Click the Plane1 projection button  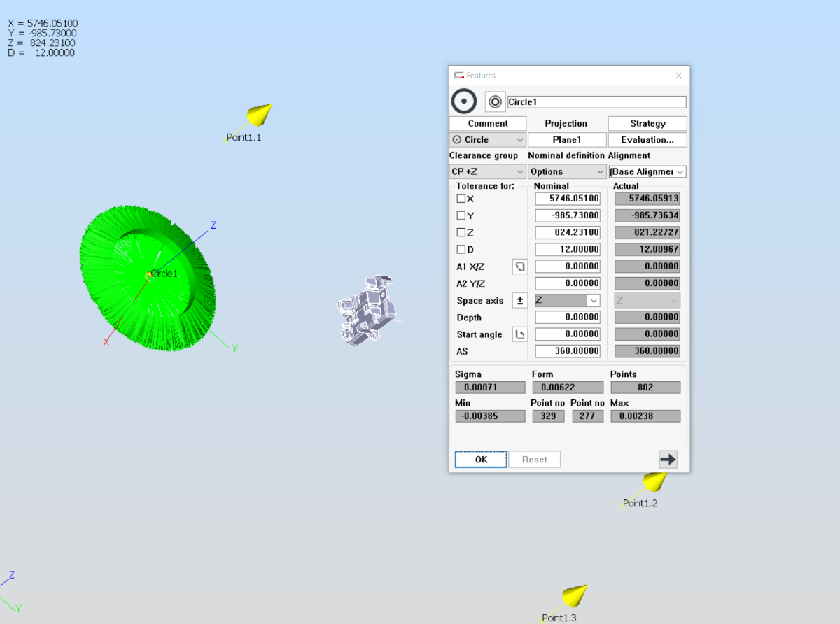click(x=566, y=140)
